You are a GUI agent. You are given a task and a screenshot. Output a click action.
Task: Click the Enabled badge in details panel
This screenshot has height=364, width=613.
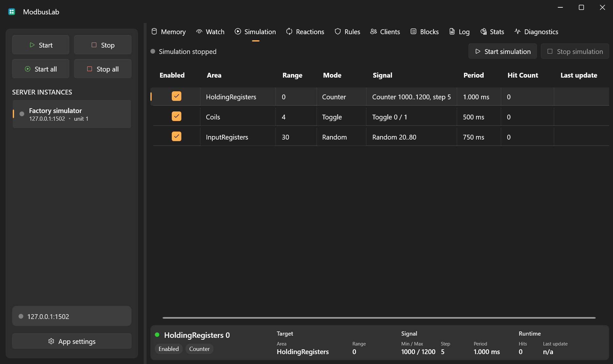click(x=169, y=349)
